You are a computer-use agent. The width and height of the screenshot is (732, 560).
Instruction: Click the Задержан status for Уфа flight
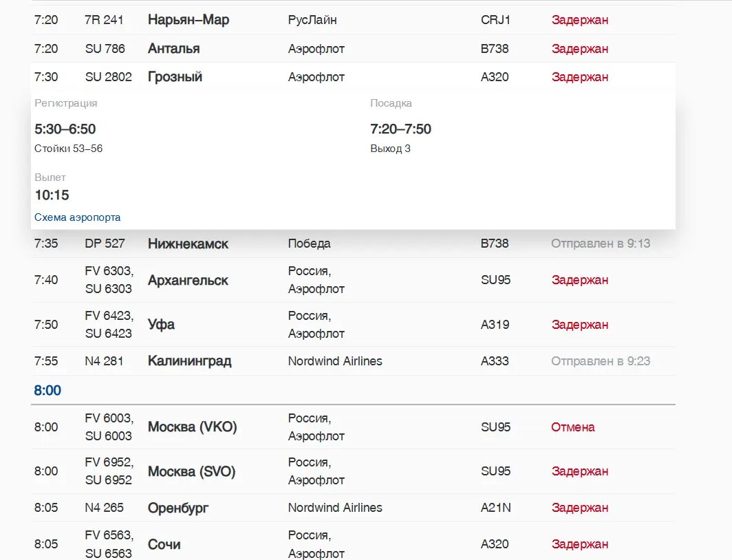579,324
